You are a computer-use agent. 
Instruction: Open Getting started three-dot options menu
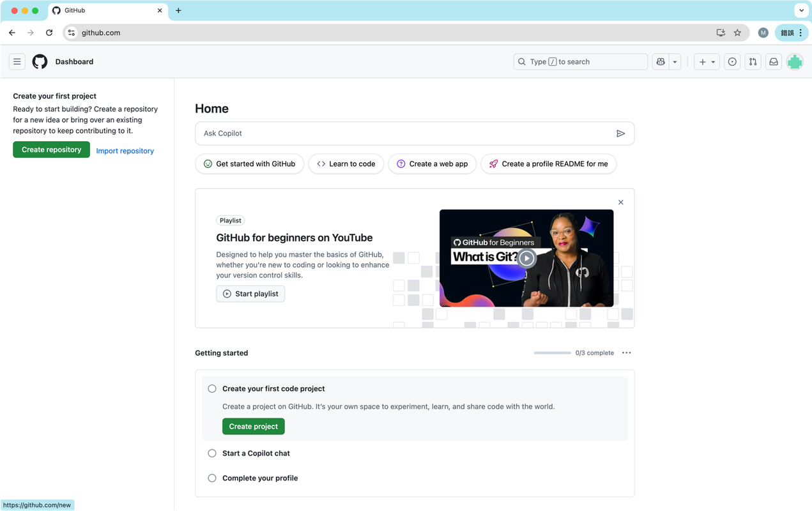click(626, 353)
